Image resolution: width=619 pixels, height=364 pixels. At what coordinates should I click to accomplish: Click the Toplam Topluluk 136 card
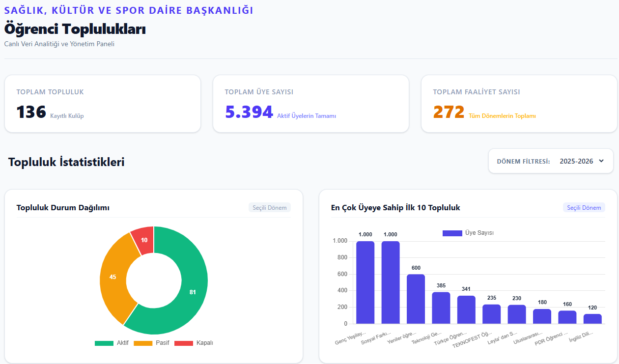coord(103,104)
